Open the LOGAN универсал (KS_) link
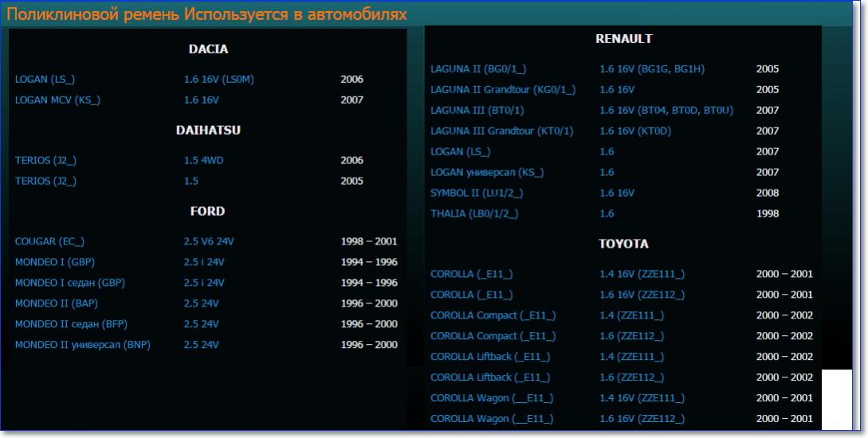This screenshot has width=868, height=438. 487,172
